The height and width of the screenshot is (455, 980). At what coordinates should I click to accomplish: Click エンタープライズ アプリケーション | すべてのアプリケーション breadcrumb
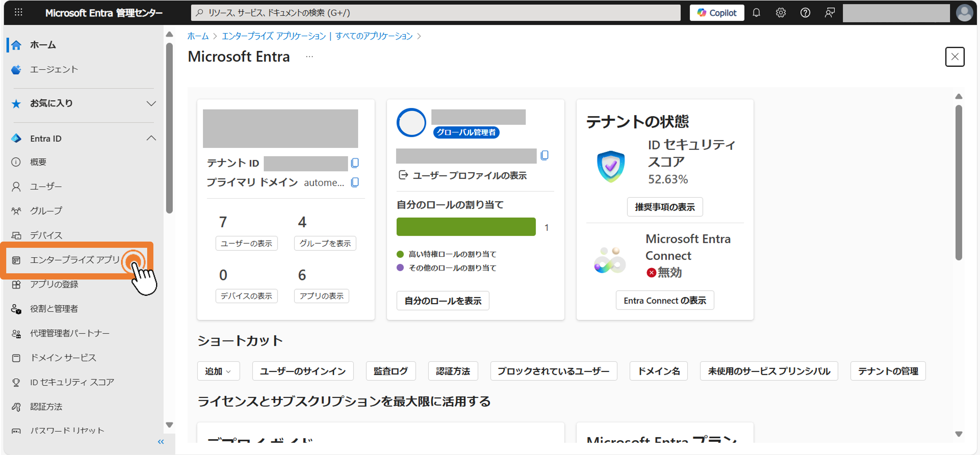317,36
